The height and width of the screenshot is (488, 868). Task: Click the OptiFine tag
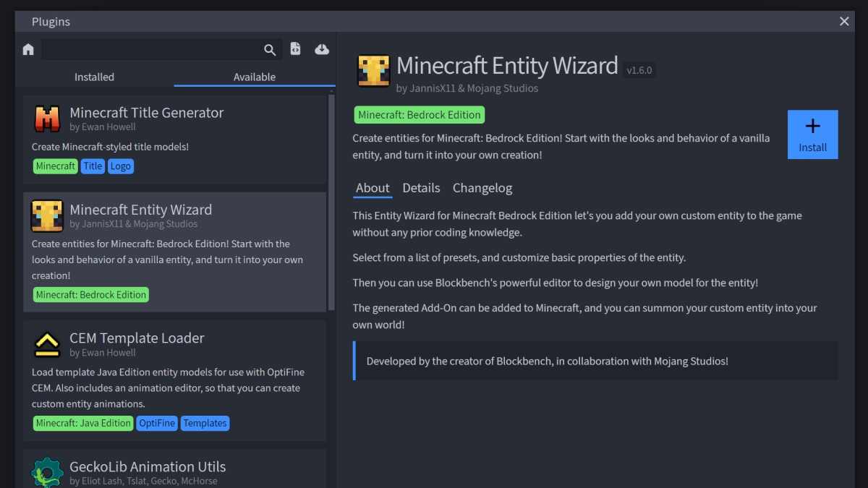pyautogui.click(x=157, y=423)
